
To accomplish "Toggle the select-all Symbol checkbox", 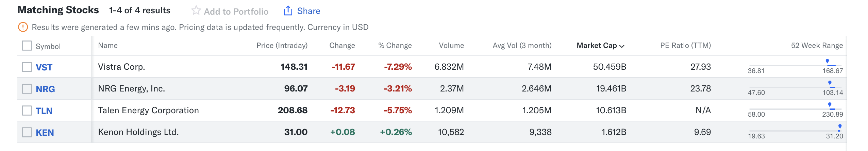I will click(x=27, y=46).
